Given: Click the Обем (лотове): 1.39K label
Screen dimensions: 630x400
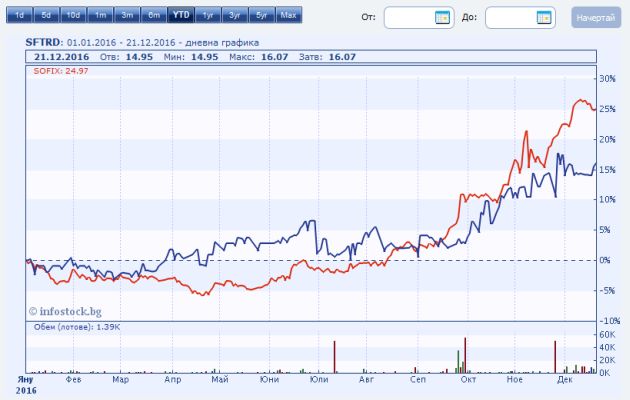Looking at the screenshot, I should (x=77, y=327).
